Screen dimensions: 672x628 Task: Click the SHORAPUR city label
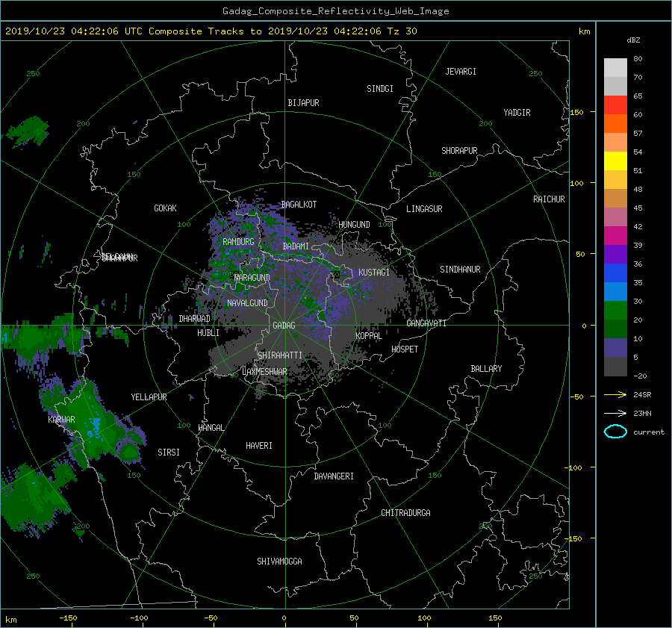459,151
